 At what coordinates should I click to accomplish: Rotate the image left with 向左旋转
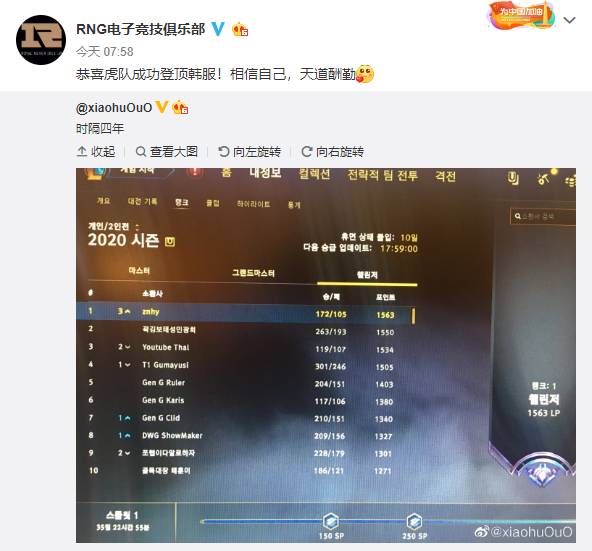250,152
